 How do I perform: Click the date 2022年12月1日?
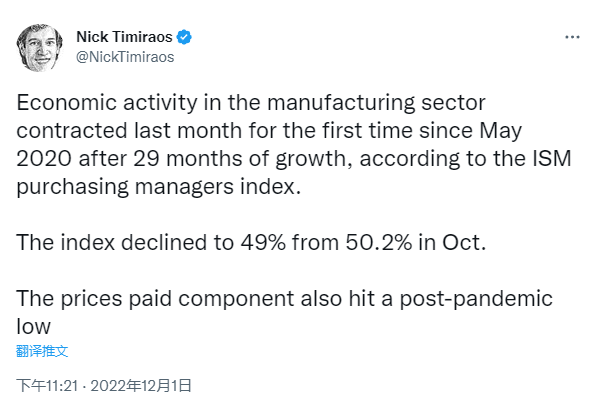[x=141, y=386]
